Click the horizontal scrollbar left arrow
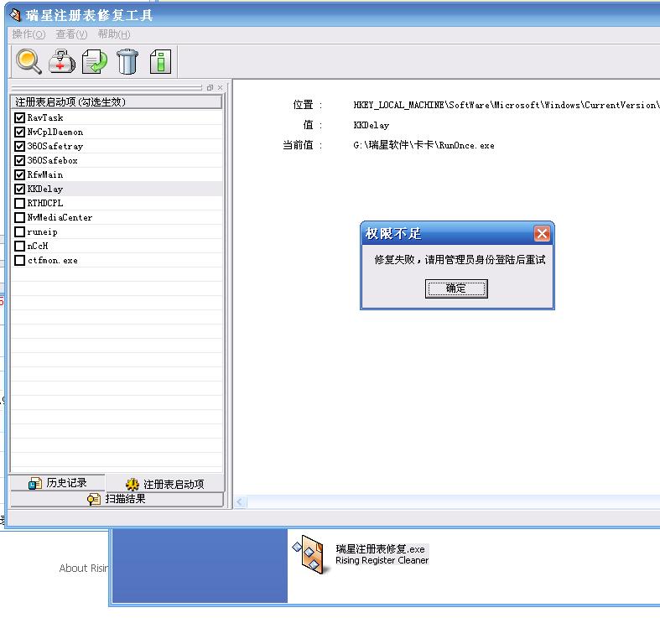This screenshot has width=660, height=644. tap(240, 501)
